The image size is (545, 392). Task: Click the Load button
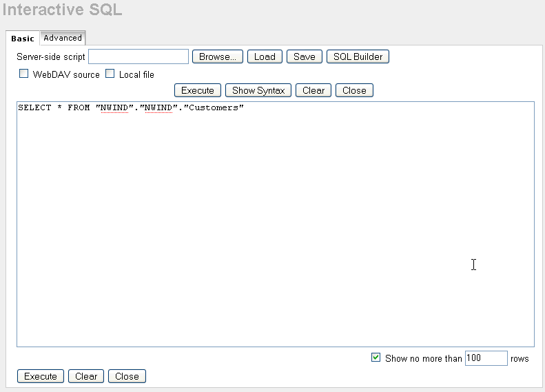pos(265,56)
